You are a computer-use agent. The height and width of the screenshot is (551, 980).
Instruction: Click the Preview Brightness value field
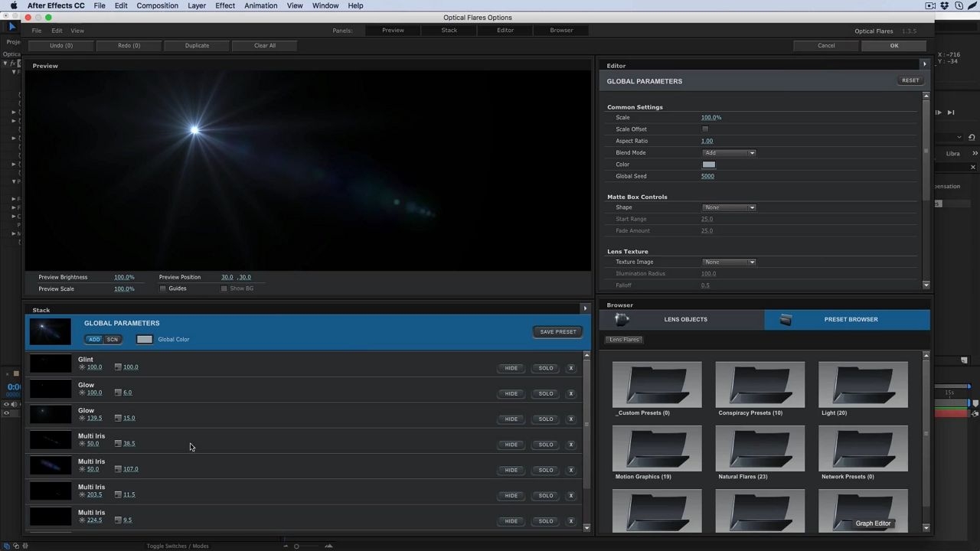point(124,277)
